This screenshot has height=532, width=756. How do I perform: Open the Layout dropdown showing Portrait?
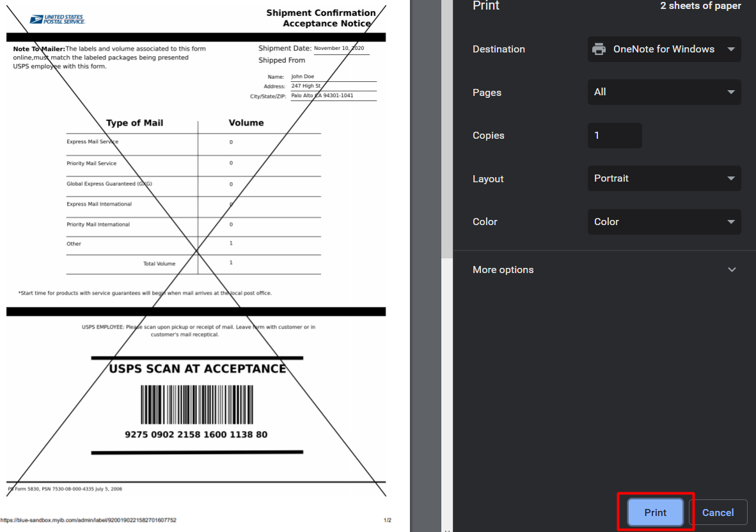pyautogui.click(x=664, y=178)
